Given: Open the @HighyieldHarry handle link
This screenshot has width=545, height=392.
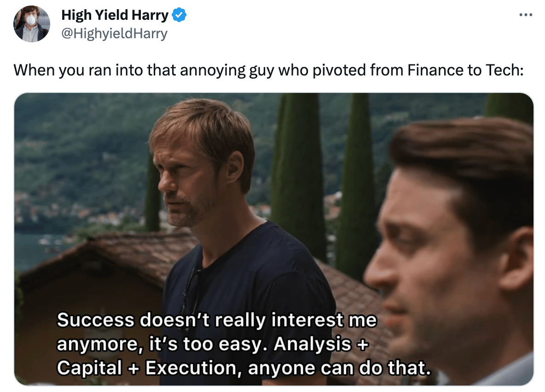Looking at the screenshot, I should [114, 34].
